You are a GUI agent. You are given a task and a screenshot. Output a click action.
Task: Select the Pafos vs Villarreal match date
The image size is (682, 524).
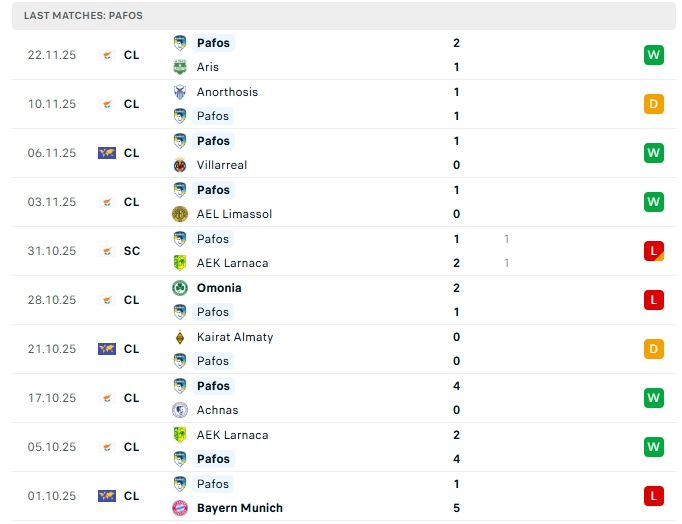[52, 153]
